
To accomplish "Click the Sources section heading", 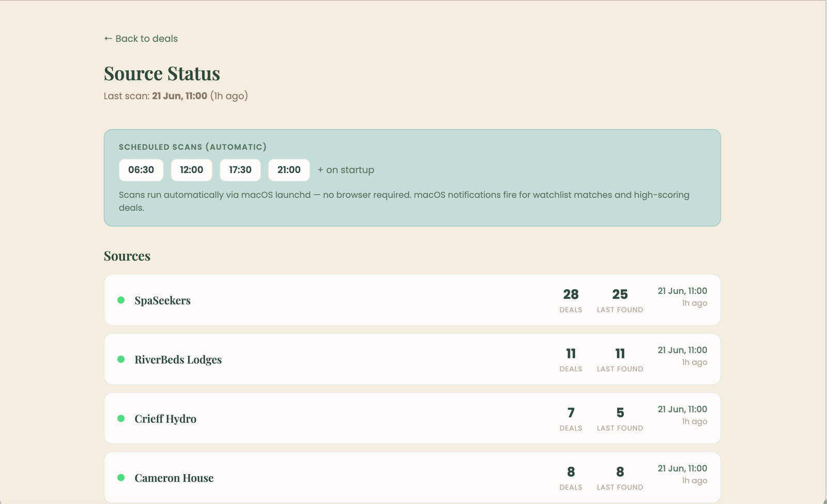I will [x=127, y=256].
